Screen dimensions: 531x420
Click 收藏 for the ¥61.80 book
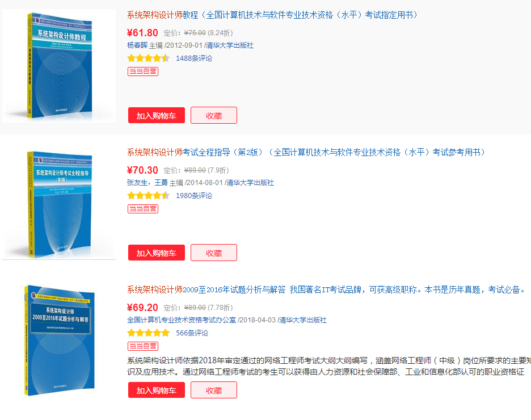point(214,116)
